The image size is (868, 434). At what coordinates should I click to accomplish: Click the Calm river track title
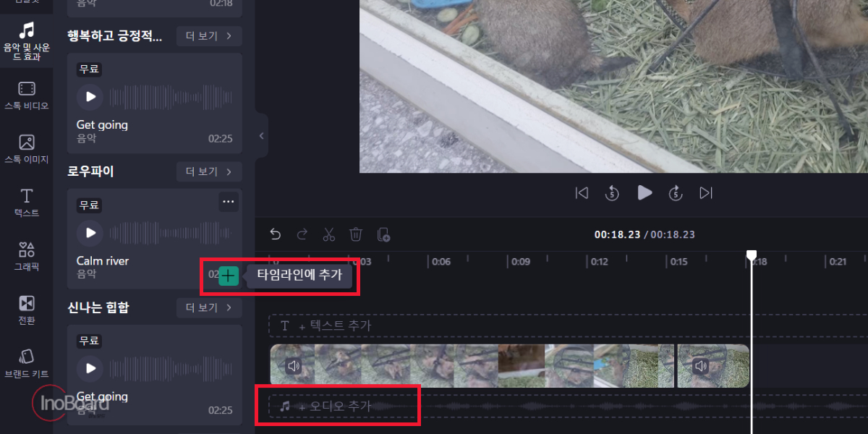click(x=103, y=260)
